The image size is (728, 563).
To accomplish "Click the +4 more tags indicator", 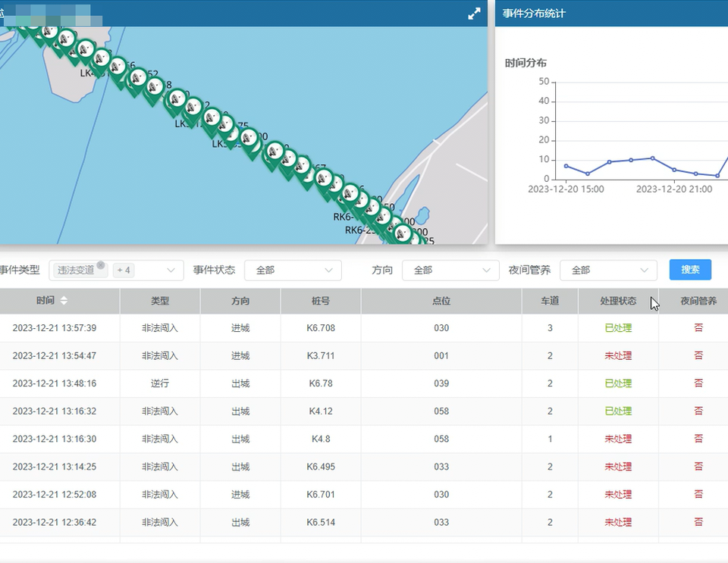I will pyautogui.click(x=124, y=271).
